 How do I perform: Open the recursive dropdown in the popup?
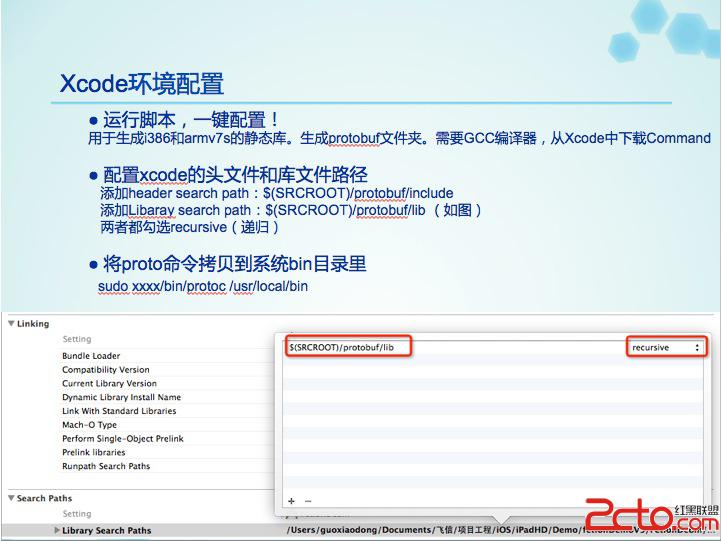(666, 347)
